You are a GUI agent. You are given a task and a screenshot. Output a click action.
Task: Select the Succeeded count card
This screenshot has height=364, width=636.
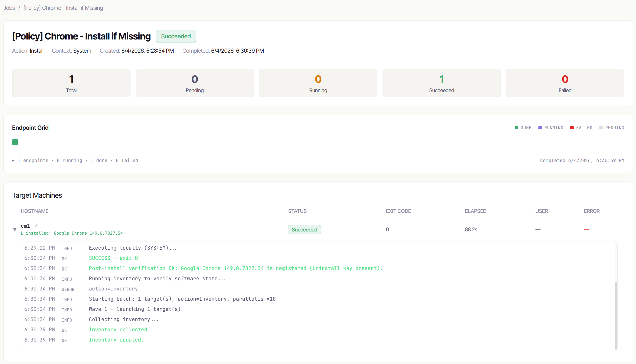(442, 83)
